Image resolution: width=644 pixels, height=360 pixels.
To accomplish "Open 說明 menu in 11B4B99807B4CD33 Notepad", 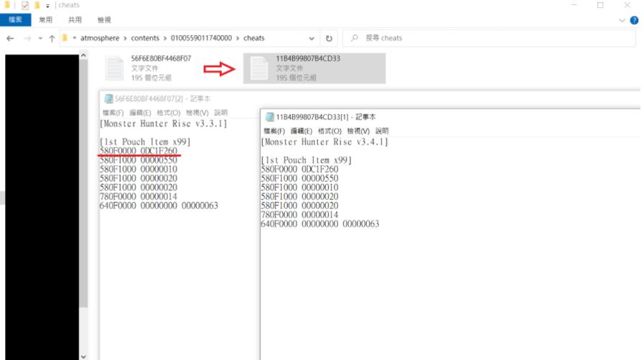I will (381, 131).
